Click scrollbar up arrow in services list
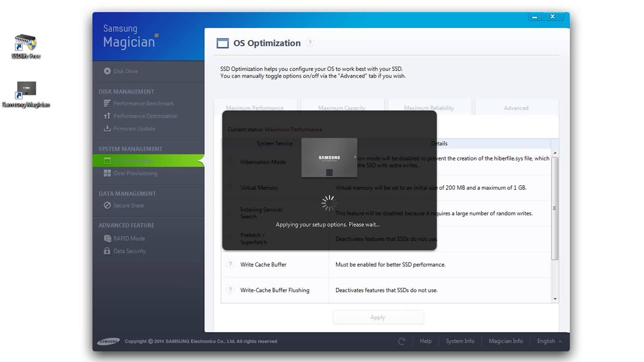The height and width of the screenshot is (362, 644). pos(555,153)
